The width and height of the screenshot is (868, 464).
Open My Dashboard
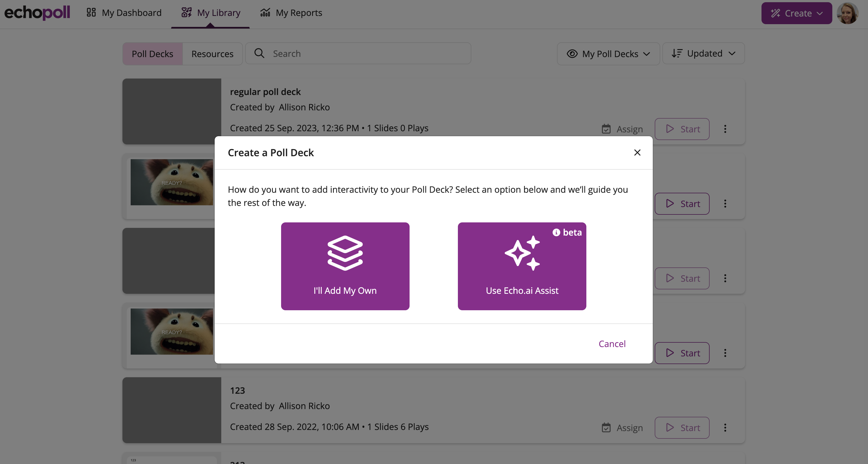coord(124,13)
